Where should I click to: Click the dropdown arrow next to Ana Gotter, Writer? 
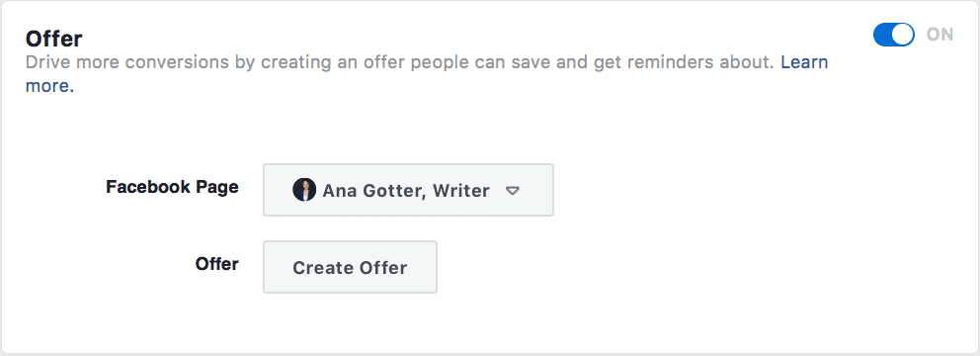(513, 191)
